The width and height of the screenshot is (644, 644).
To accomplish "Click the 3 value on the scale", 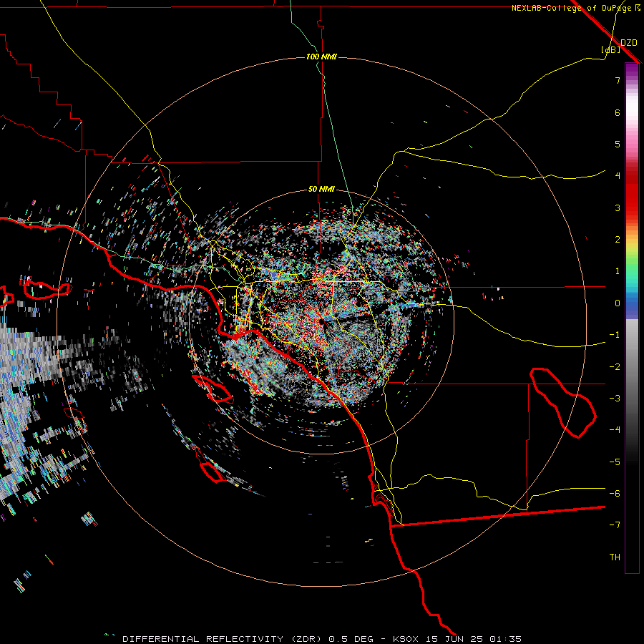I will (x=618, y=208).
